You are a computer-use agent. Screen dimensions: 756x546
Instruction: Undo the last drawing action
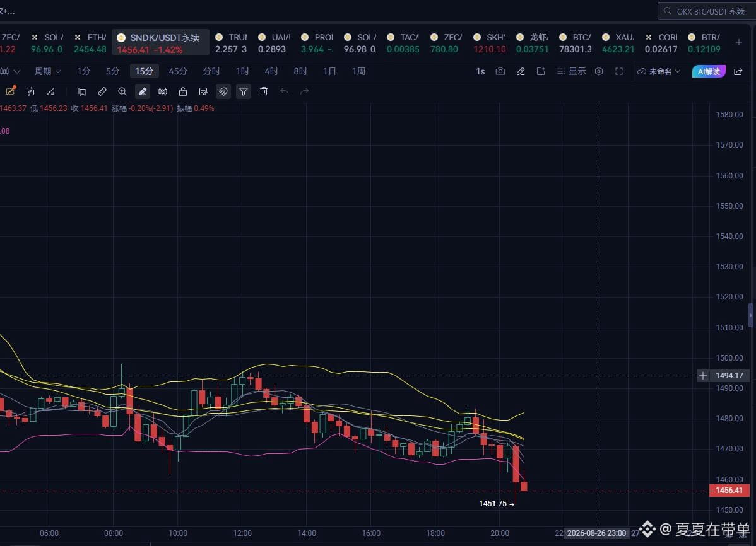pyautogui.click(x=285, y=91)
